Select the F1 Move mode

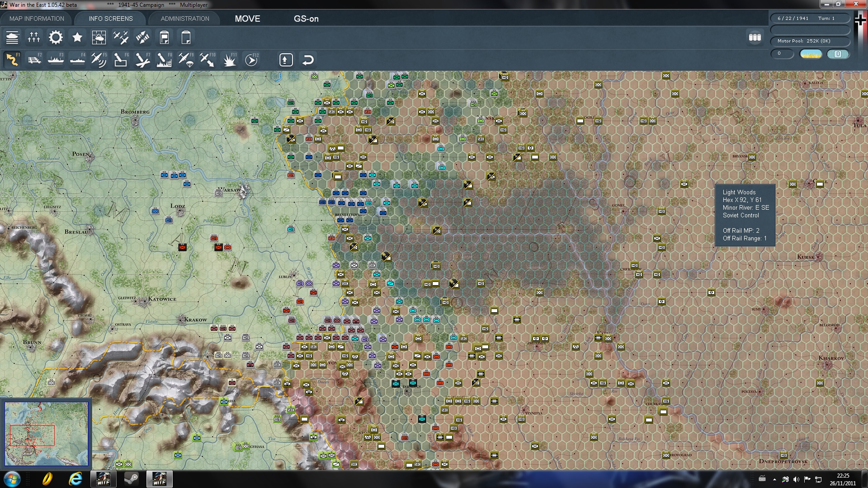[x=12, y=60]
